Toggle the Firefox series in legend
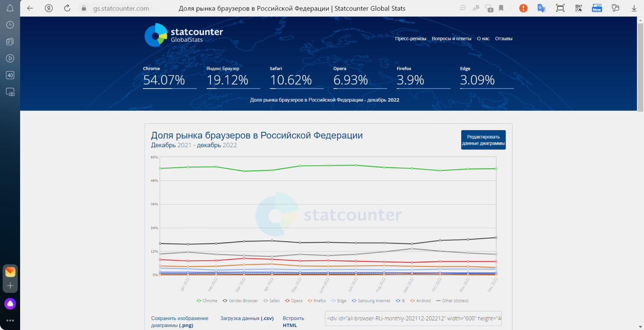Viewport: 644px width, 330px height. (x=317, y=301)
